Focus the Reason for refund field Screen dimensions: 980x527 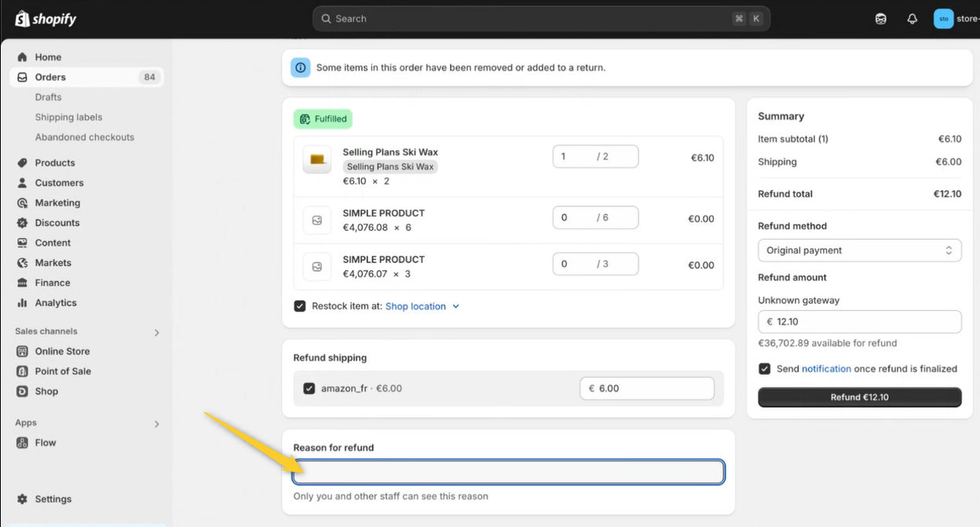(508, 472)
